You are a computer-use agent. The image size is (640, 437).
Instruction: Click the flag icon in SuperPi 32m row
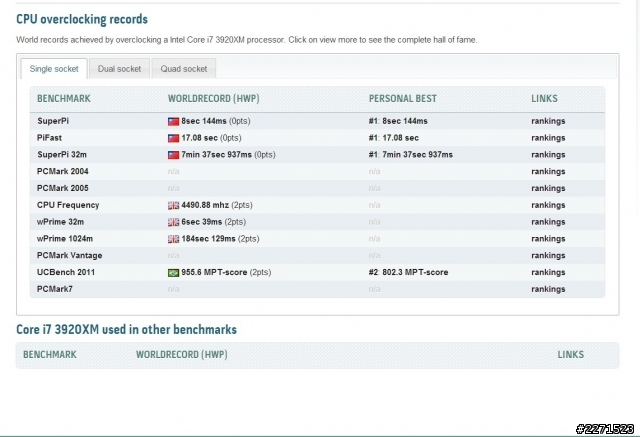point(173,155)
